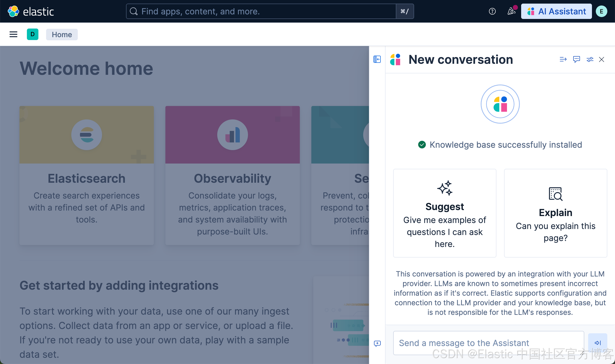
Task: Open the assistant settings sliders icon
Action: (590, 59)
